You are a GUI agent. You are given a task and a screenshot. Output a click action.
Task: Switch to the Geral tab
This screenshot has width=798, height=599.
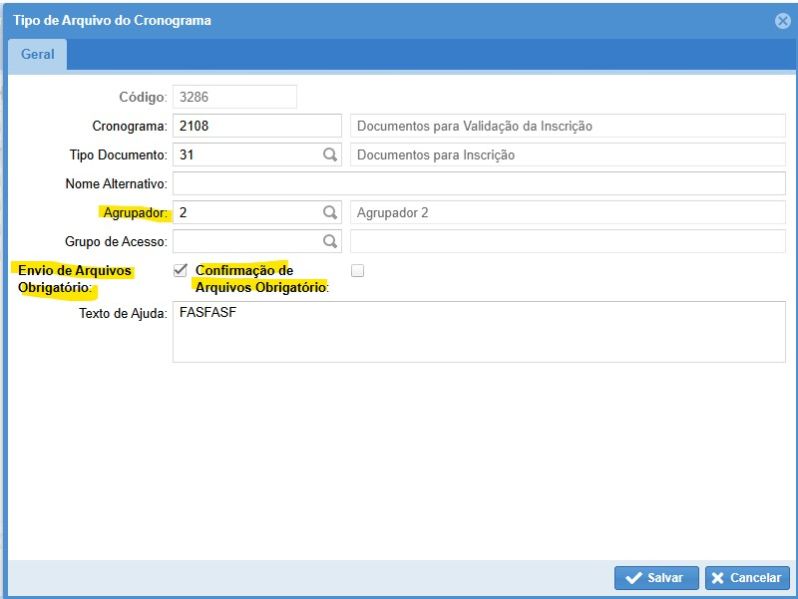[x=37, y=55]
